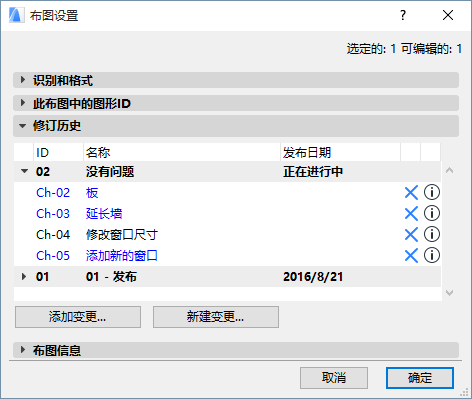This screenshot has height=399, width=472.
Task: Remove change Ch-04 with its X icon
Action: click(x=411, y=235)
